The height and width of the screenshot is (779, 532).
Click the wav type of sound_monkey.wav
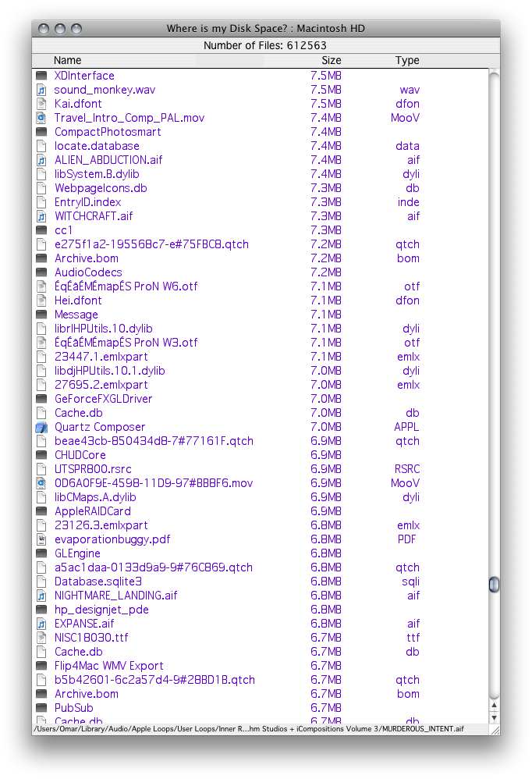pos(410,90)
